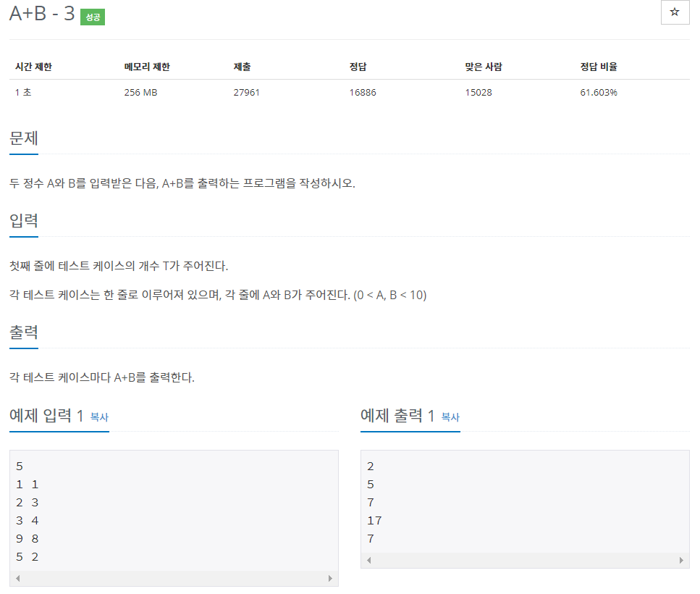Click the 256 MB memory value
The width and height of the screenshot is (700, 594).
coord(140,92)
